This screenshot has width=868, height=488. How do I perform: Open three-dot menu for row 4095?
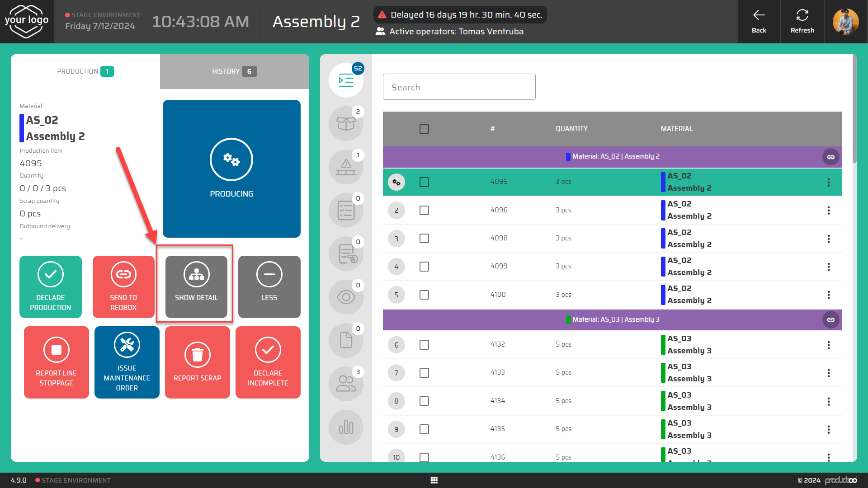pos(828,182)
